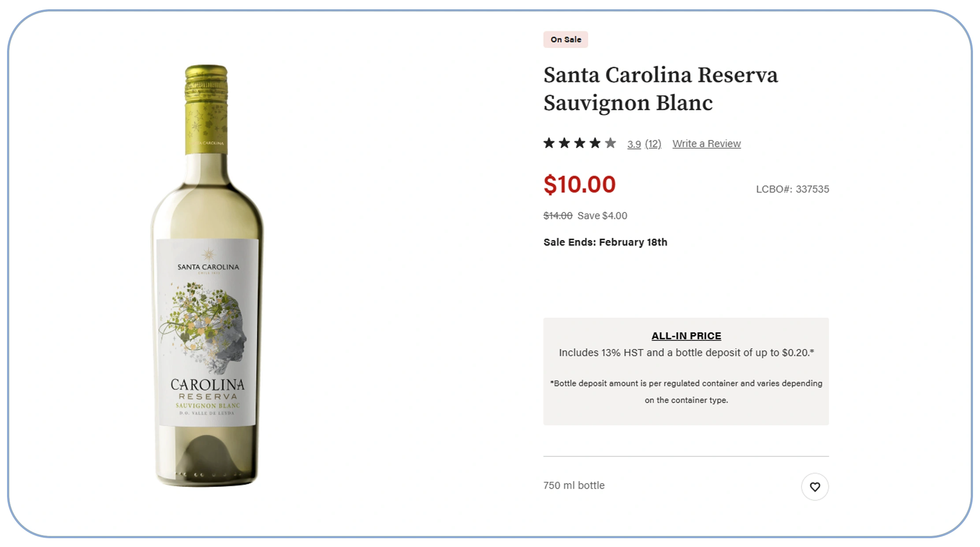Viewport: 980px width, 547px height.
Task: Select the fifth grayed-out star
Action: coord(611,143)
